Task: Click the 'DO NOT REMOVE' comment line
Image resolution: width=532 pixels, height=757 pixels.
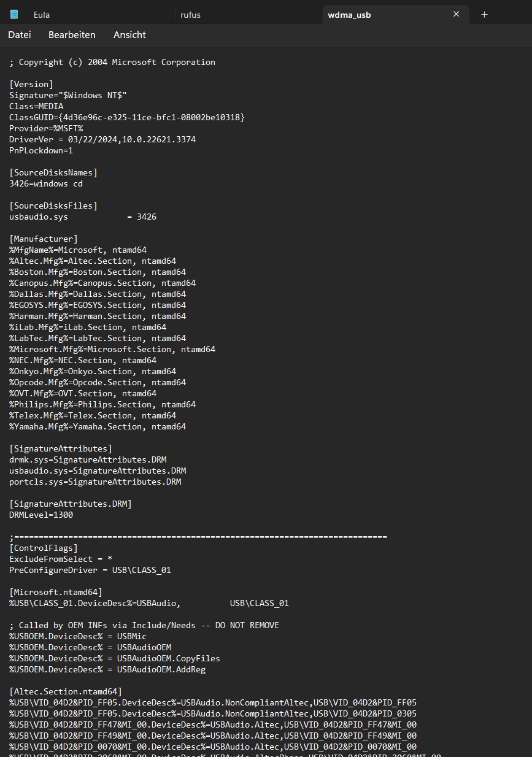Action: pyautogui.click(x=144, y=625)
